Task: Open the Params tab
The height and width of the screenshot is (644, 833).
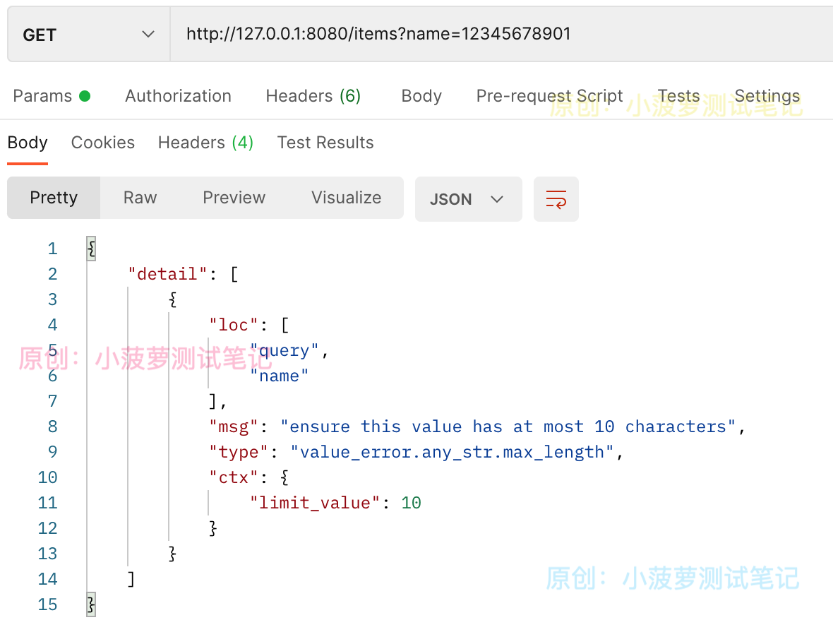Action: [52, 96]
